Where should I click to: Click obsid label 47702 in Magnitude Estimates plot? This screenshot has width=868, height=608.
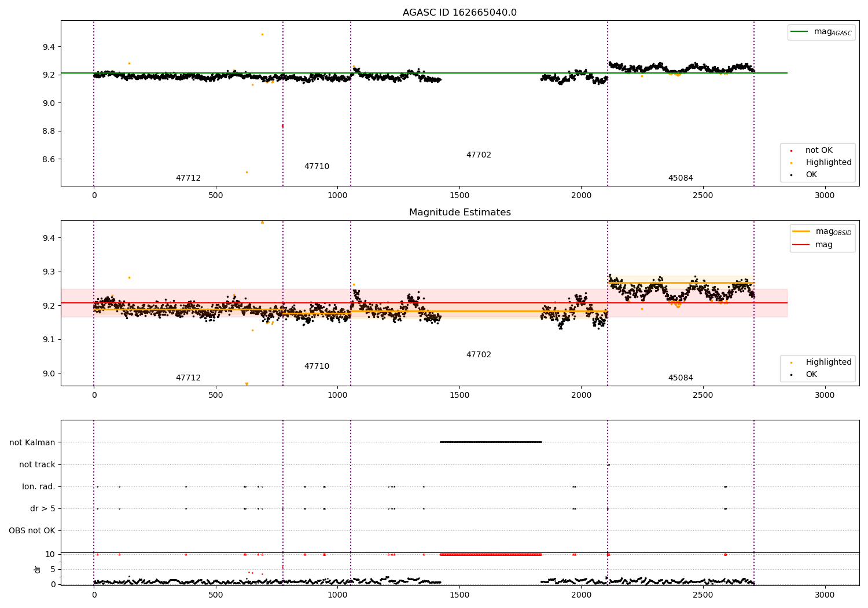479,355
